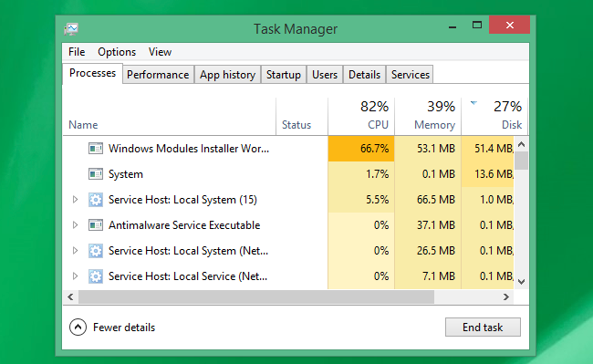Click gear icon of Service Host: Local System (15)
This screenshot has height=364, width=593.
pyautogui.click(x=95, y=200)
